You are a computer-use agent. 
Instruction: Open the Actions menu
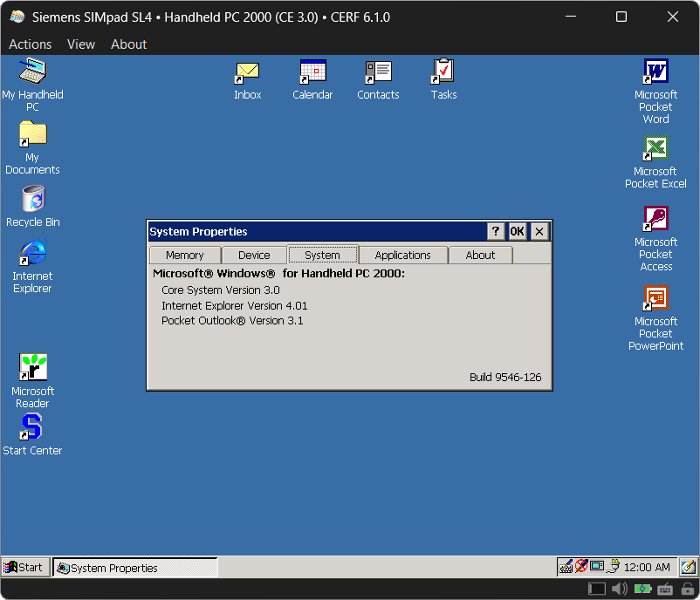point(31,44)
